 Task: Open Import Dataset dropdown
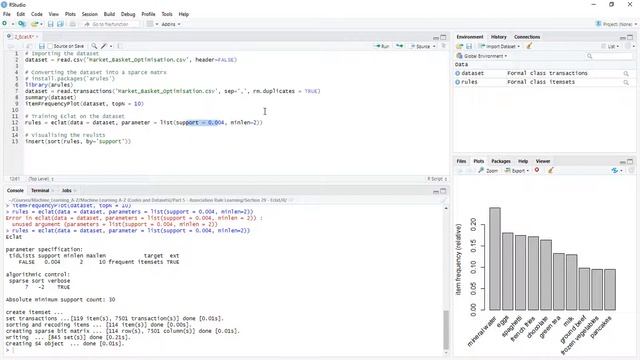pyautogui.click(x=500, y=46)
